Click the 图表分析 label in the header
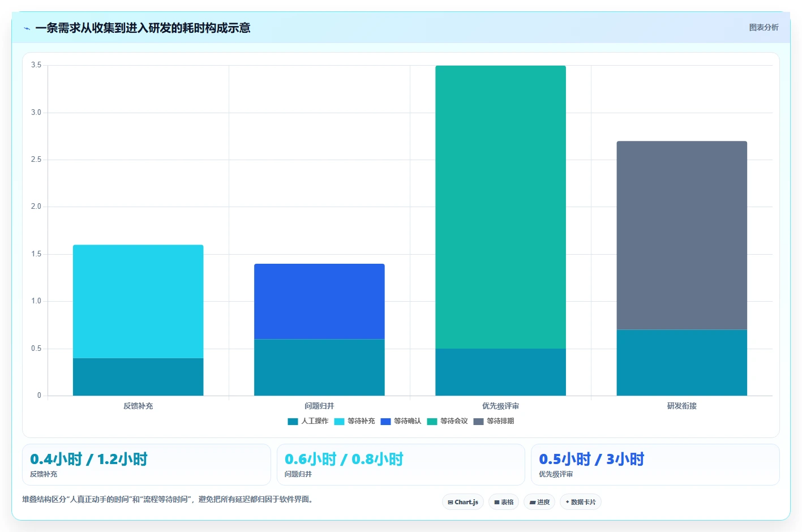The image size is (802, 532). [x=764, y=27]
